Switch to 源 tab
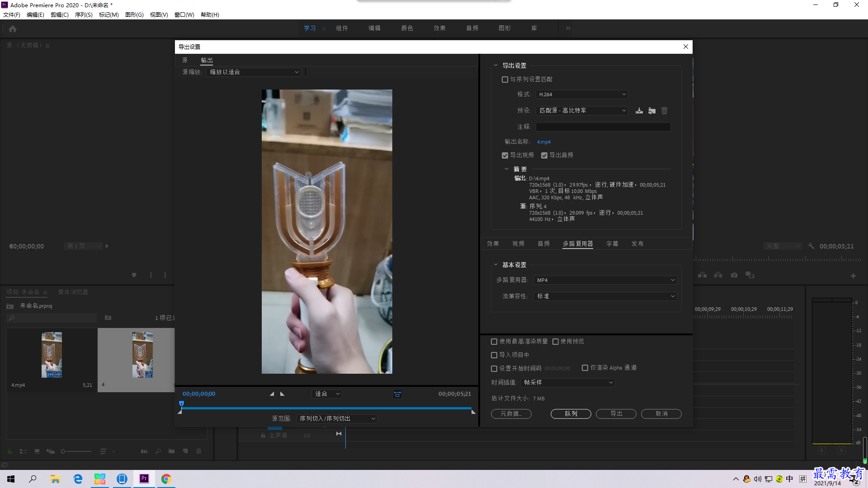 [184, 60]
